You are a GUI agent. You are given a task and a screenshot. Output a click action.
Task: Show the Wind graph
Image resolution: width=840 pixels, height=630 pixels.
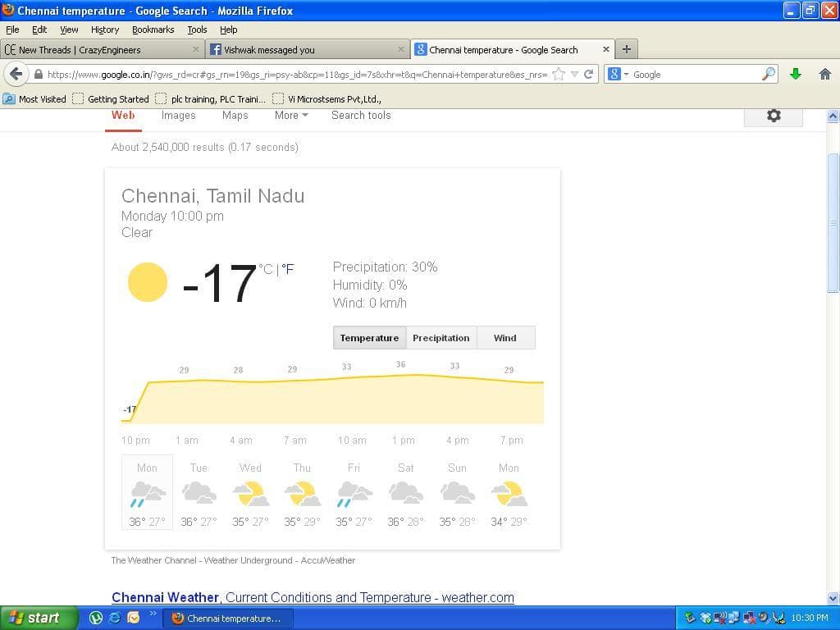[x=505, y=338]
